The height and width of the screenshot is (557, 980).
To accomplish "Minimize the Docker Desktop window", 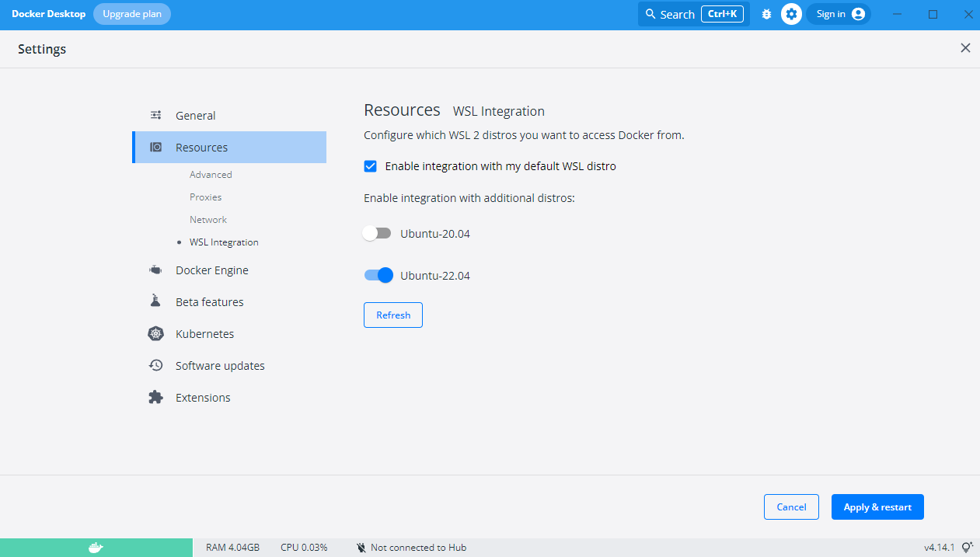I will point(898,14).
